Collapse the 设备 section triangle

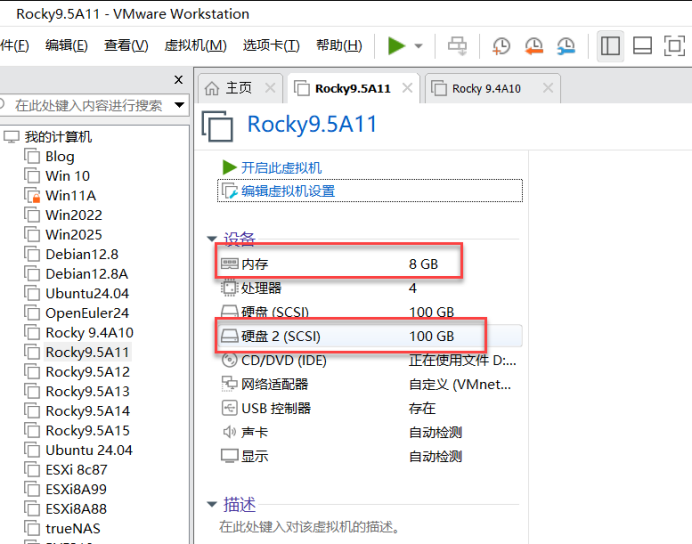coord(211,239)
